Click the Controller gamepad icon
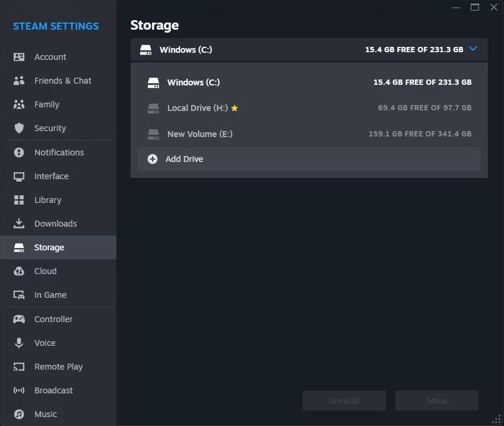 point(19,319)
